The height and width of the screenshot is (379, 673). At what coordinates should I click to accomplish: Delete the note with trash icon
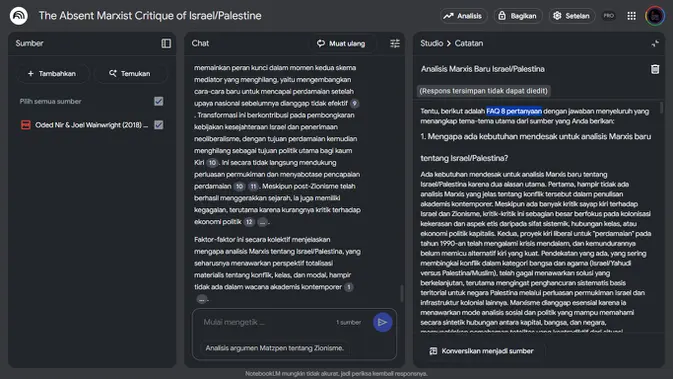(655, 69)
